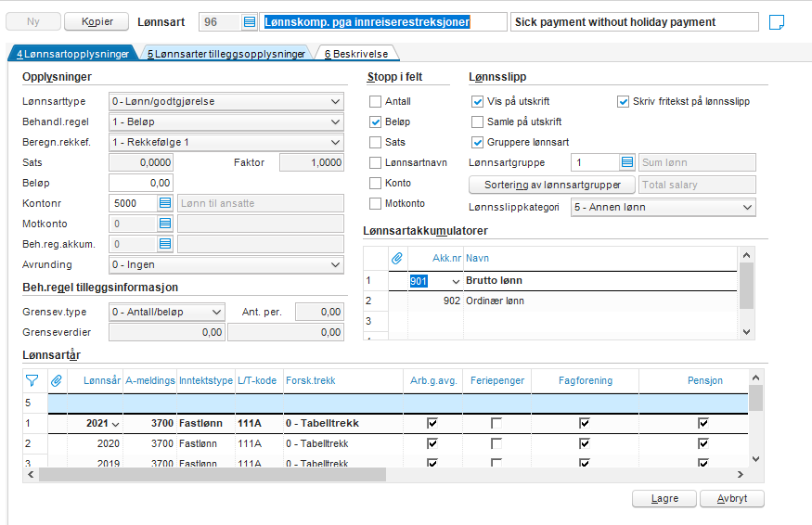This screenshot has width=812, height=525.
Task: Enable the Konto stop checkbox
Action: (376, 184)
